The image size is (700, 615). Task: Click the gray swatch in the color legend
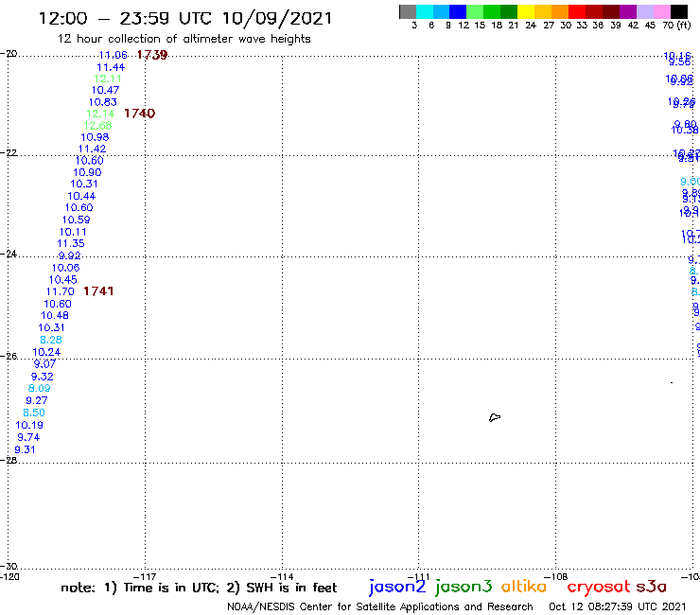coord(408,11)
